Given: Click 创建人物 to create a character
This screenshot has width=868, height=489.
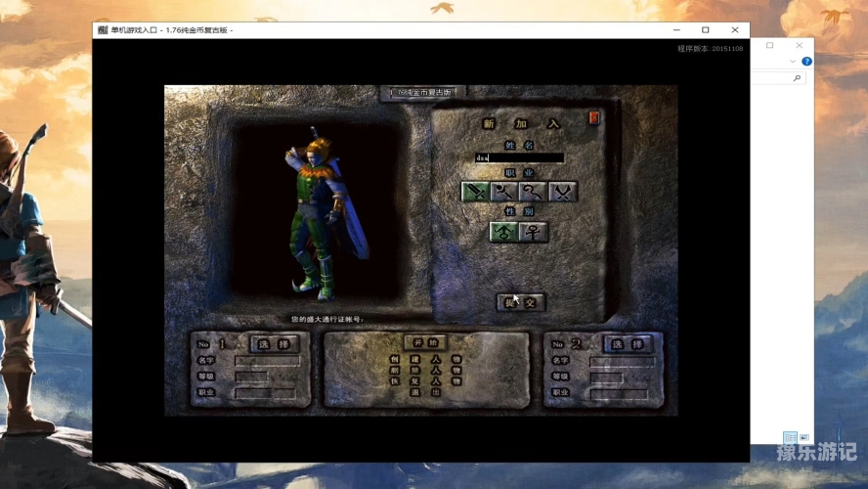Looking at the screenshot, I should 426,359.
